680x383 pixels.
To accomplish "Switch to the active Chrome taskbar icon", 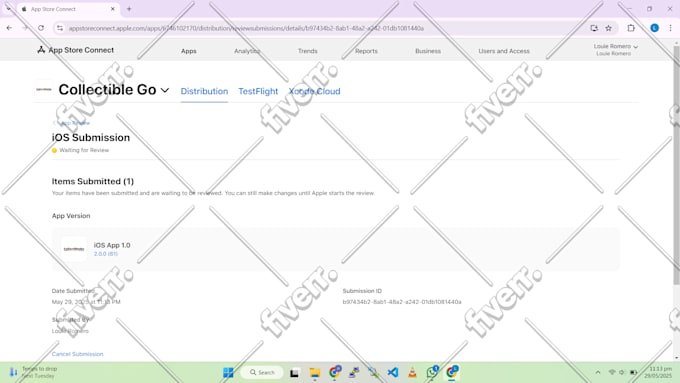I will click(x=451, y=372).
